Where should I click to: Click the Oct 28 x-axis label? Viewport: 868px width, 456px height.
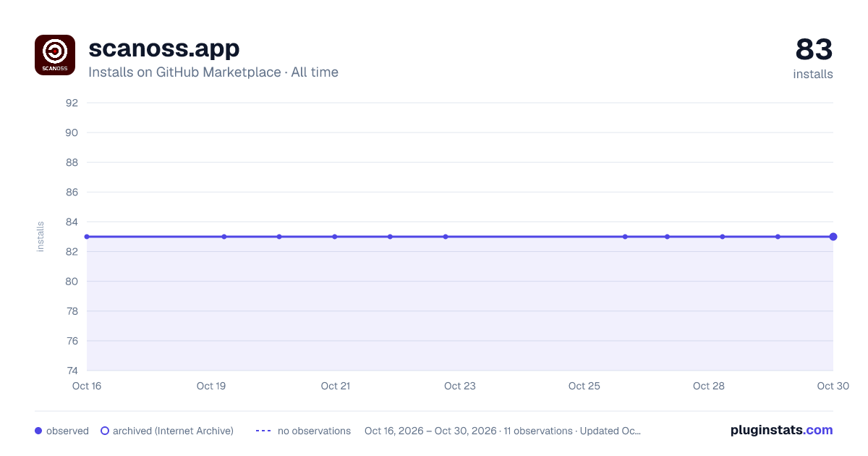(709, 386)
